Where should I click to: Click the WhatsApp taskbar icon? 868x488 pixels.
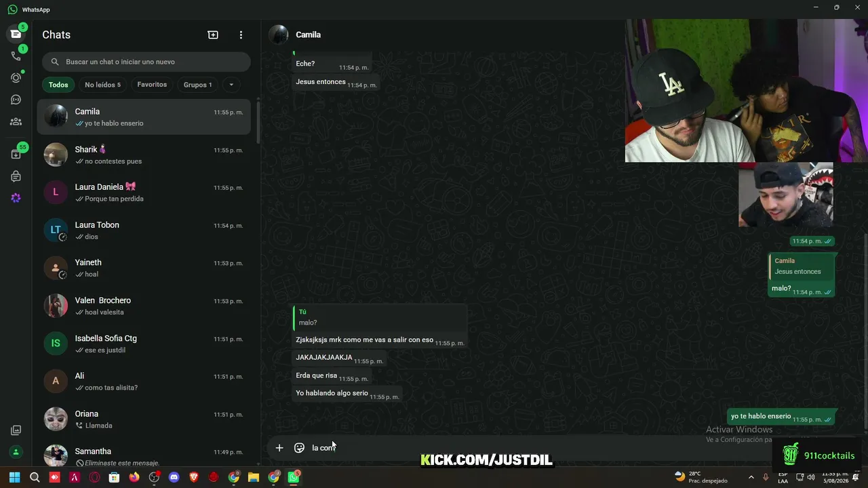294,477
